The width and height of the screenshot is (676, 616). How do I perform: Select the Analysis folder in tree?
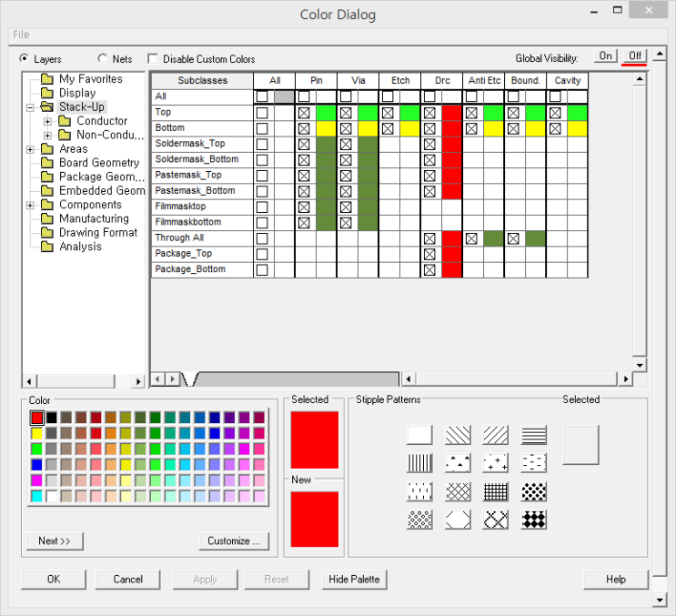coord(80,247)
